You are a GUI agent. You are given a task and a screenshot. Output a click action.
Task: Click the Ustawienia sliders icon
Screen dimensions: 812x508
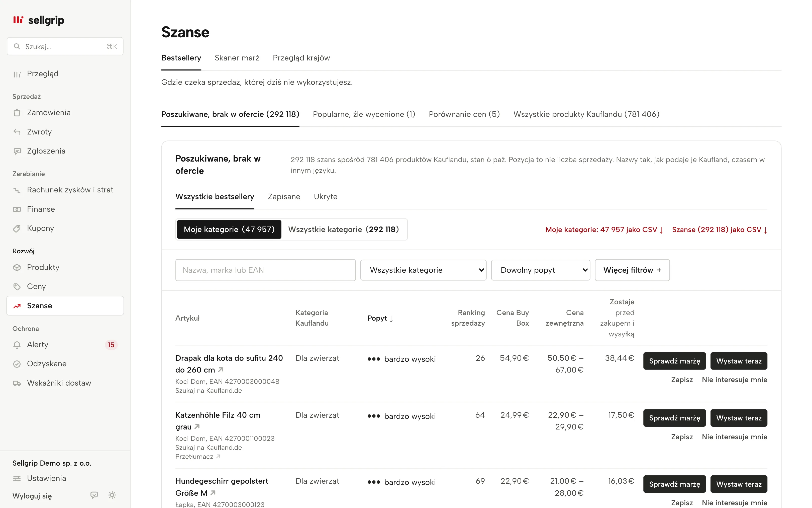coord(17,478)
